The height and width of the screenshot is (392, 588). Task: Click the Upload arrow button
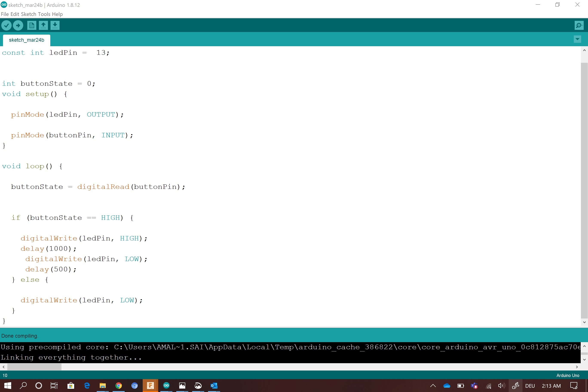(x=18, y=25)
